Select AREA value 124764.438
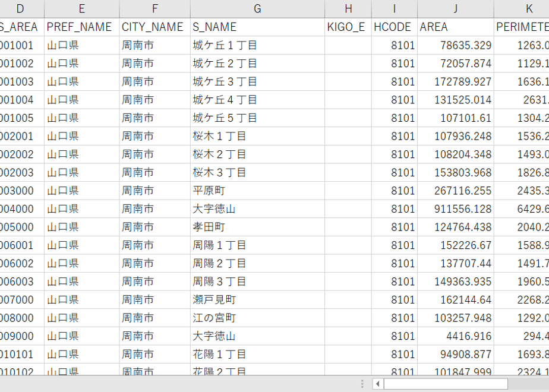 click(x=456, y=227)
